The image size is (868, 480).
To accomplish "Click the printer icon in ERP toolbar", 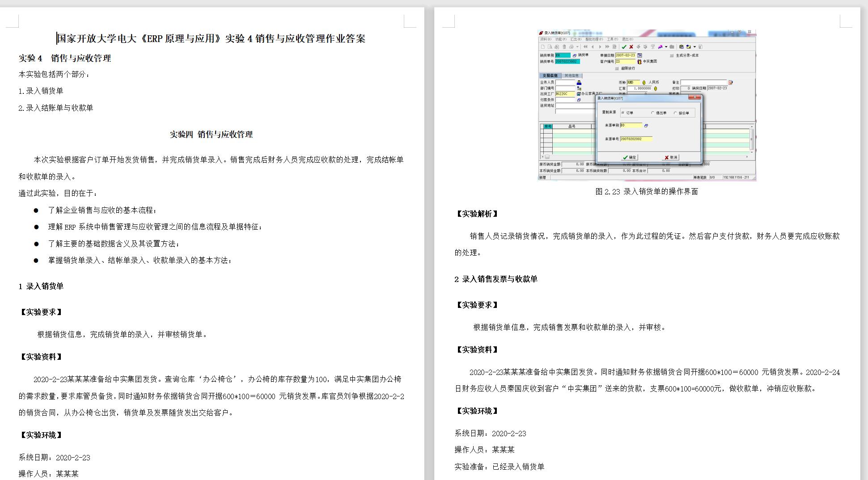I will [571, 46].
